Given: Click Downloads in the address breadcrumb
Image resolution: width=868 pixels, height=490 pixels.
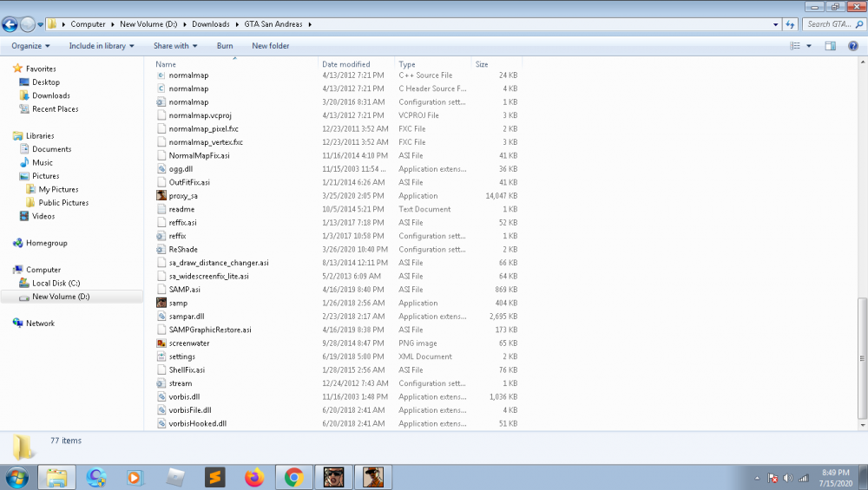Looking at the screenshot, I should pos(210,24).
